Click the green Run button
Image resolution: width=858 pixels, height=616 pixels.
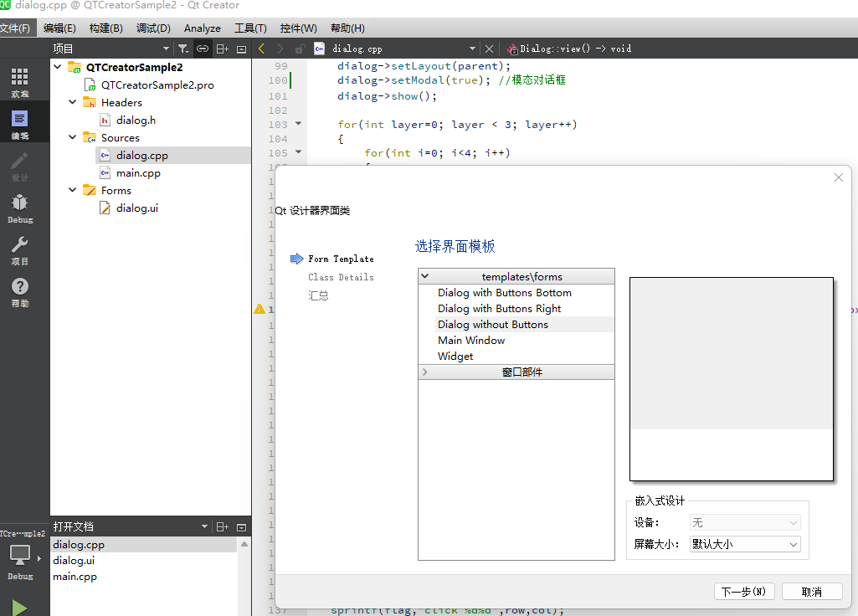[19, 608]
